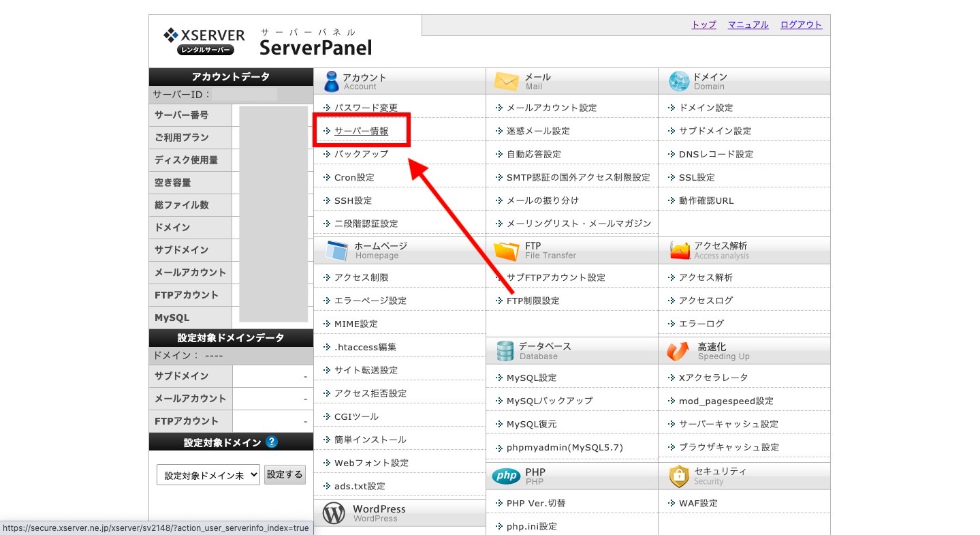Click the FTP folder icon

(506, 251)
